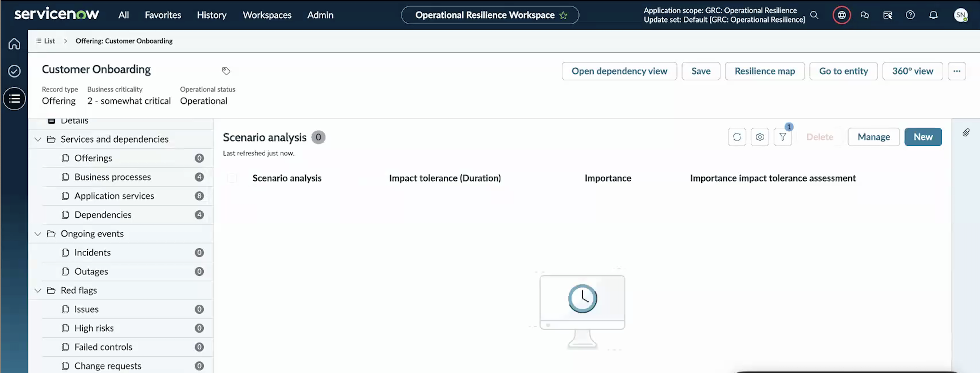The width and height of the screenshot is (980, 373).
Task: Select High risks in the tree
Action: (127, 328)
